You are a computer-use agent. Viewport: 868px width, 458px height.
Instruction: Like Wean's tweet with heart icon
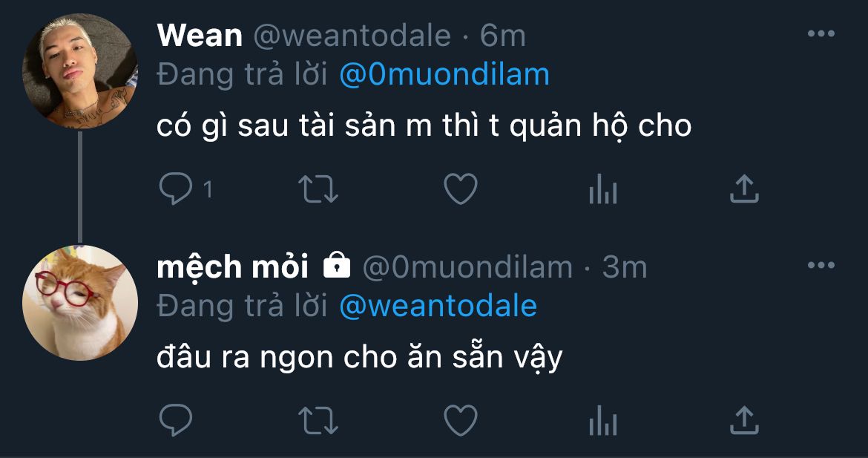point(461,189)
